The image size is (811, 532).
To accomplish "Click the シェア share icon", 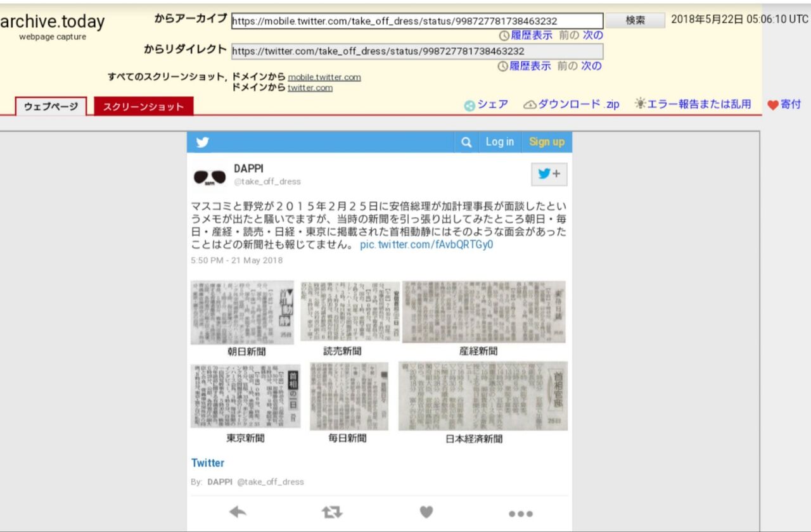I will tap(469, 106).
